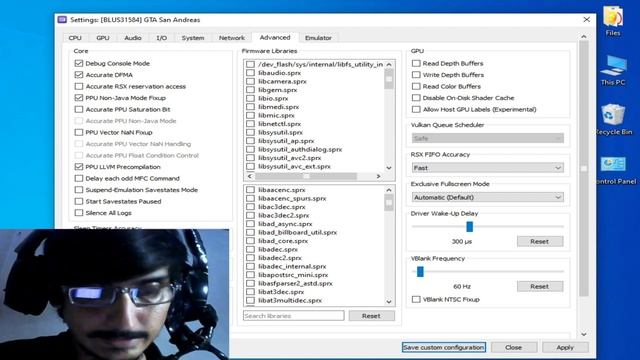
Task: Reset firmware libraries selection
Action: (371, 316)
